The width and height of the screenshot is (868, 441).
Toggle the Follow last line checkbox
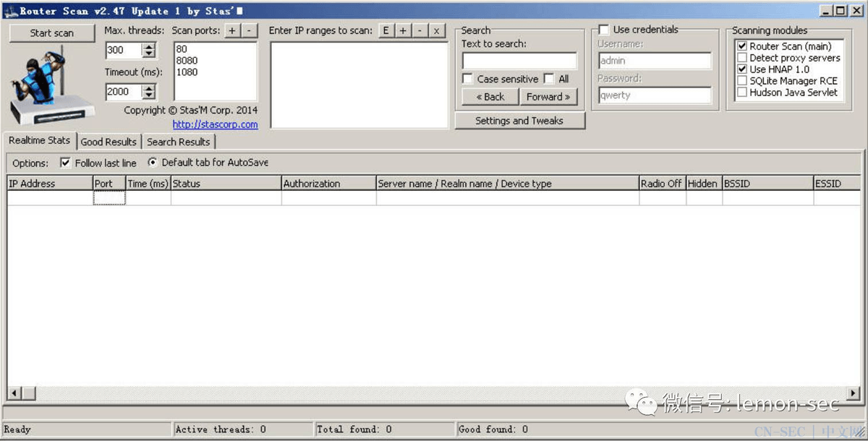click(65, 163)
